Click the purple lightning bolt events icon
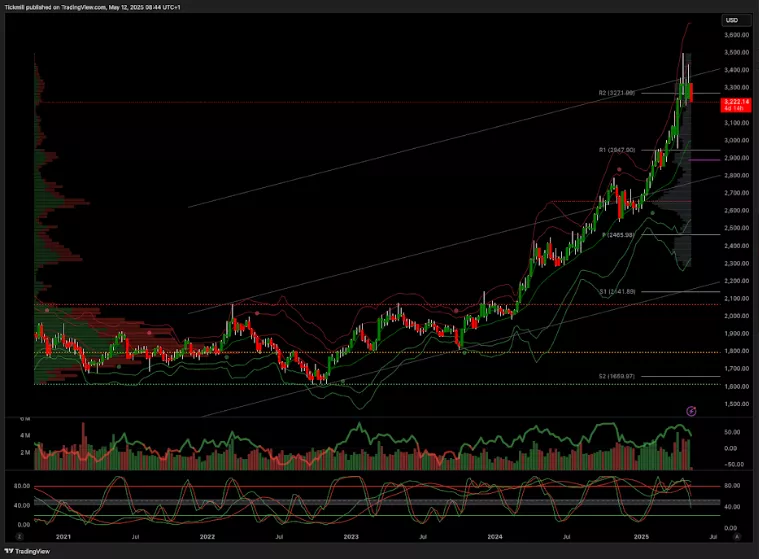 692,411
